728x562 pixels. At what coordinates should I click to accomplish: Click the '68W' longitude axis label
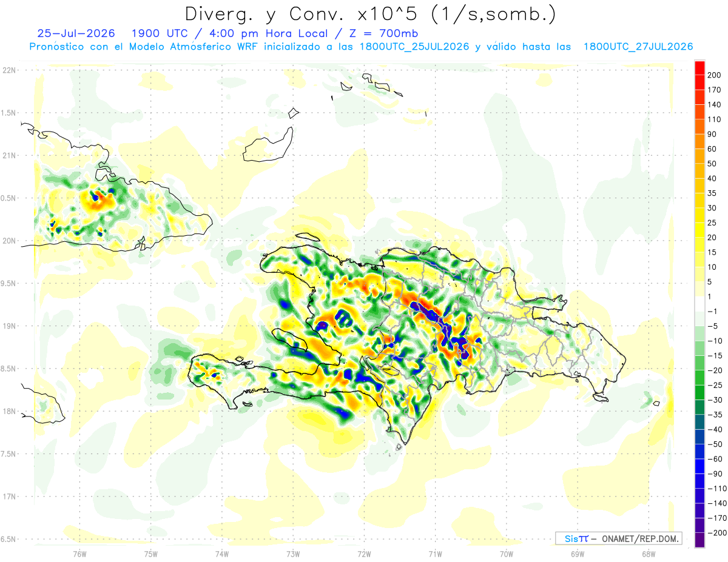(x=649, y=553)
